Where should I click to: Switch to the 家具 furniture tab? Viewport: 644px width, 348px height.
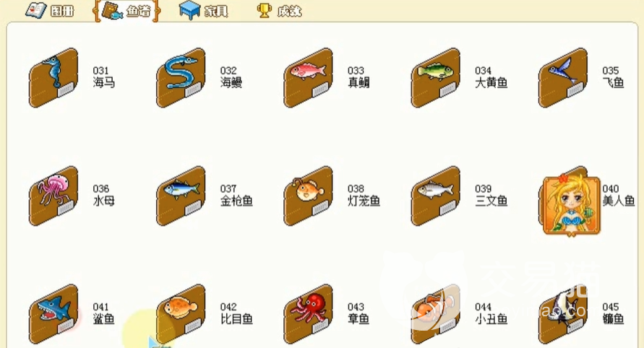204,10
